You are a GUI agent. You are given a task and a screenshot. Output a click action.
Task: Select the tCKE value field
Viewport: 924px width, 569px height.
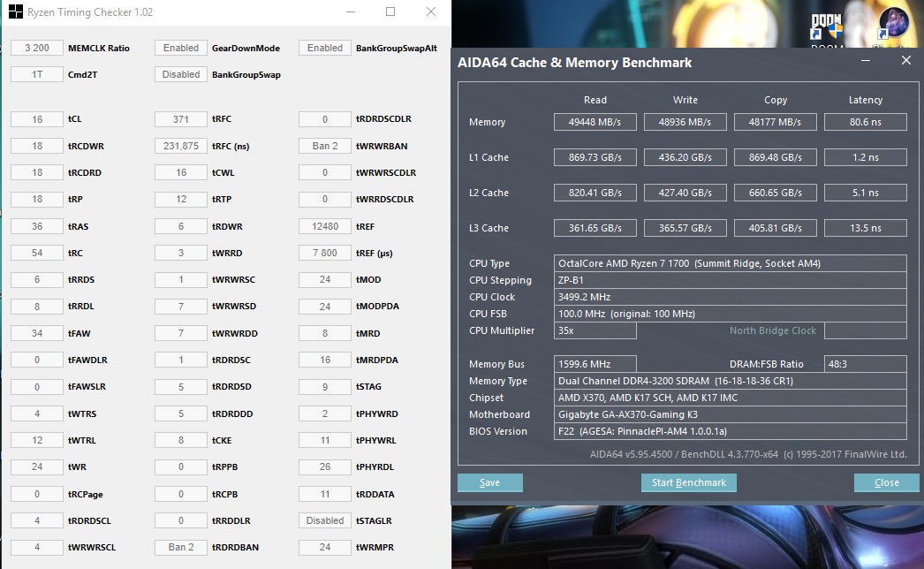(x=181, y=440)
